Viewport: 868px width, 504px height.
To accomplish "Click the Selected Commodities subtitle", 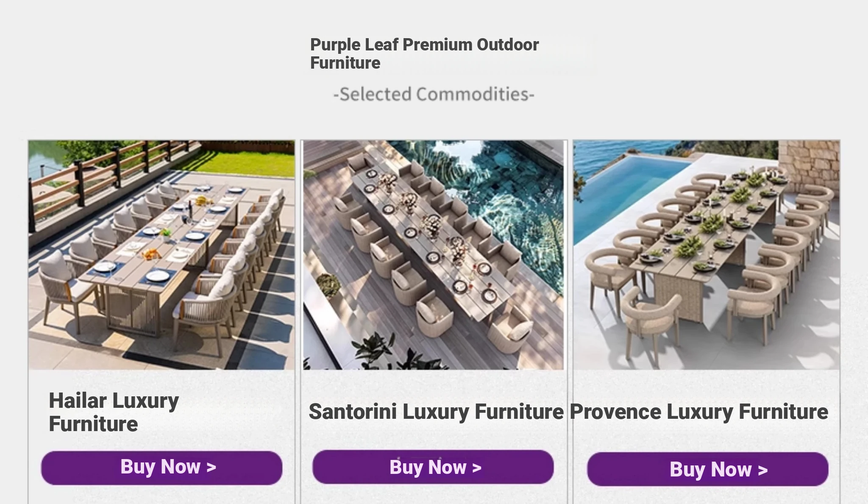I will tap(434, 94).
